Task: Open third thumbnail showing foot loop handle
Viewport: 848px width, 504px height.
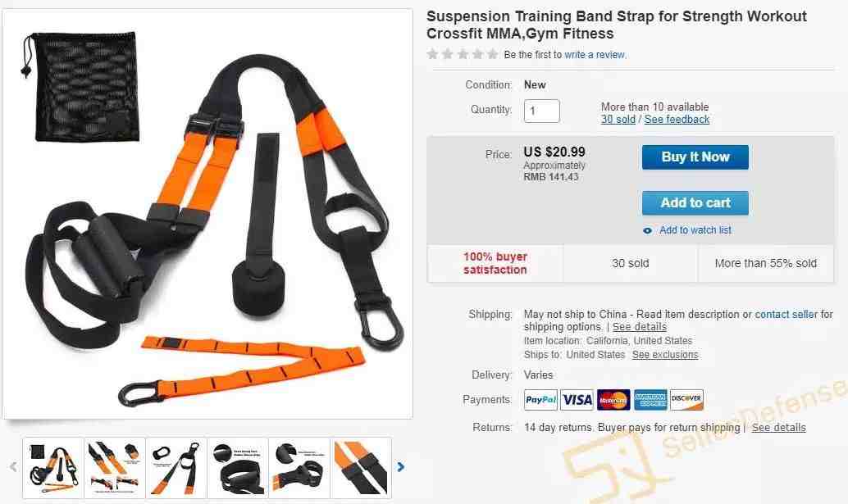Action: click(176, 468)
